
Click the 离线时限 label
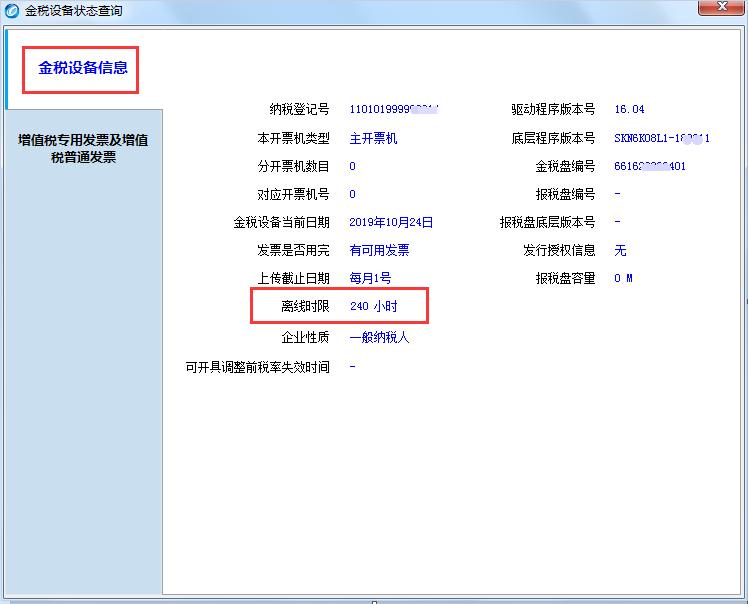pos(304,306)
